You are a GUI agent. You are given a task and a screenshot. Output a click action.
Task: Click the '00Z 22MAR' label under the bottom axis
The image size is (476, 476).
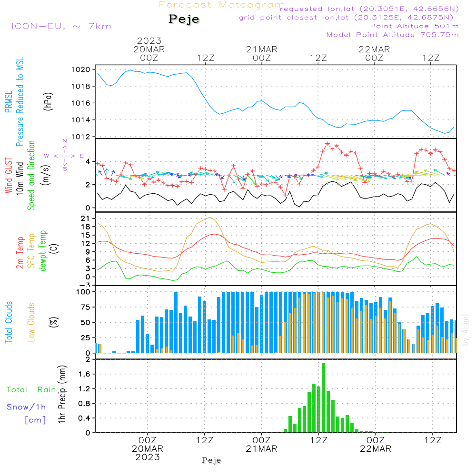376,445
